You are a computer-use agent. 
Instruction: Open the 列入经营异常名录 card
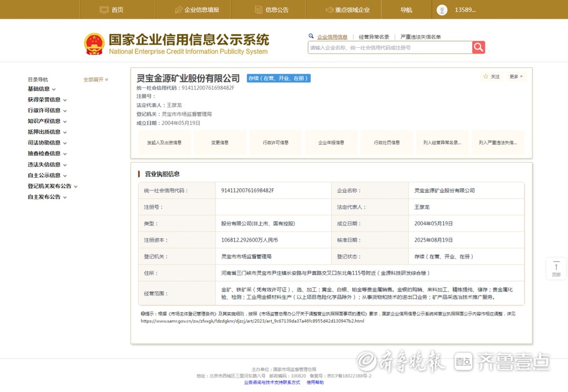pyautogui.click(x=442, y=142)
